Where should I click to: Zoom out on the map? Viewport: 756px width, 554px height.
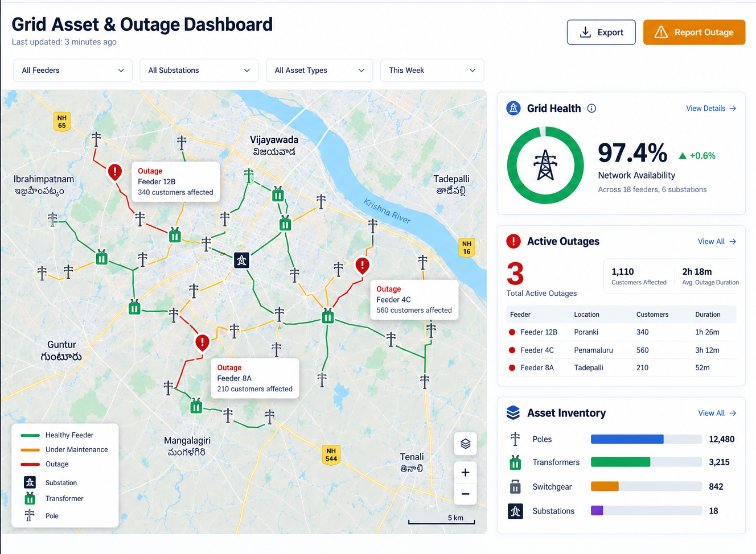(x=465, y=494)
